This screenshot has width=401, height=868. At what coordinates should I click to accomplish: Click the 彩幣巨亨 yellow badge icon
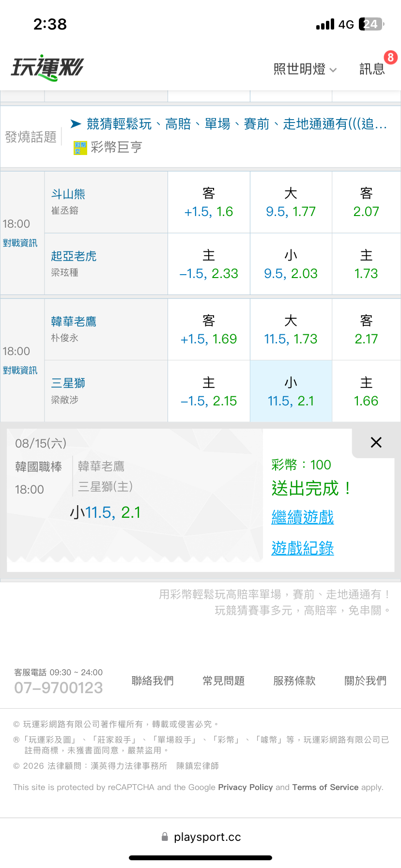coord(80,148)
